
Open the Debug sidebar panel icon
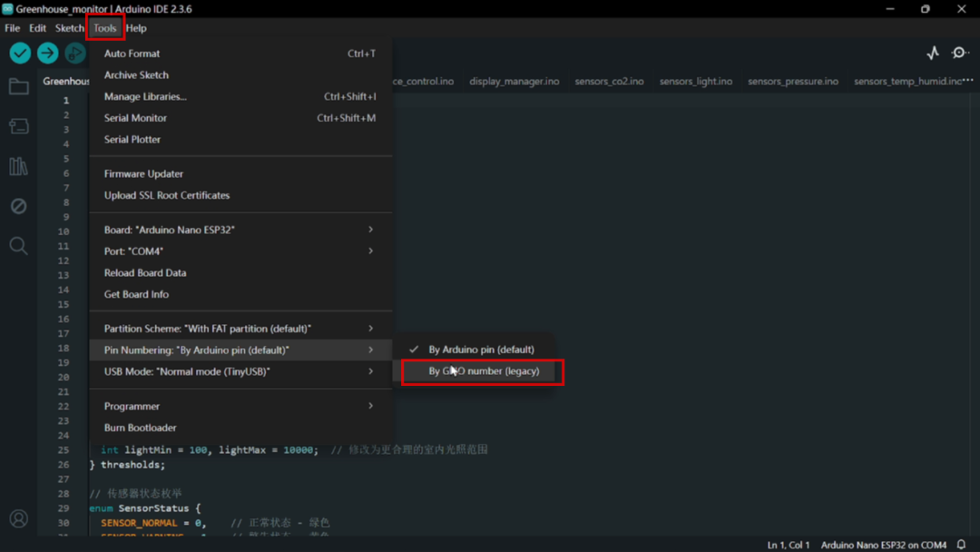pos(19,206)
